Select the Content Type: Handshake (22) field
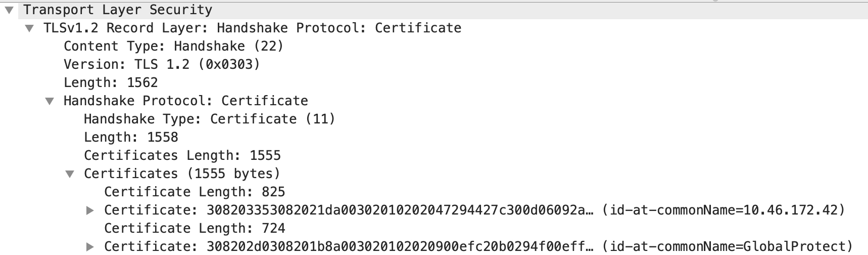This screenshot has width=868, height=255. coord(173,47)
